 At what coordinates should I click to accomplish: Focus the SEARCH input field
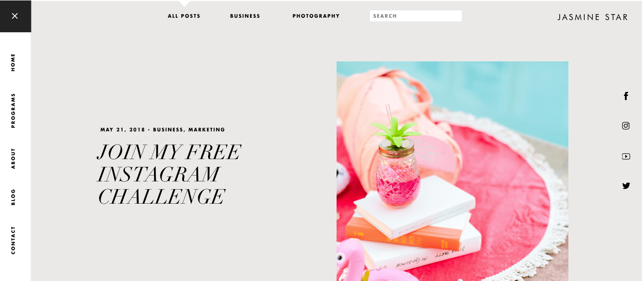point(416,16)
